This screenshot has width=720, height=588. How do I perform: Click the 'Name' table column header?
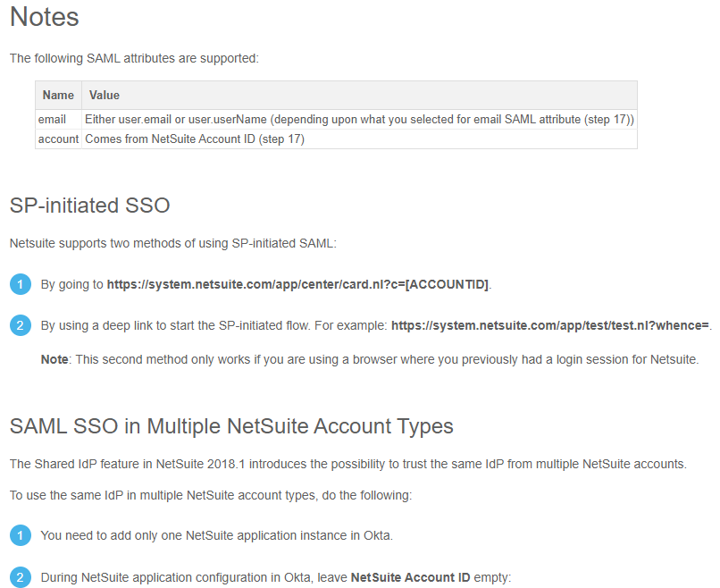(58, 95)
